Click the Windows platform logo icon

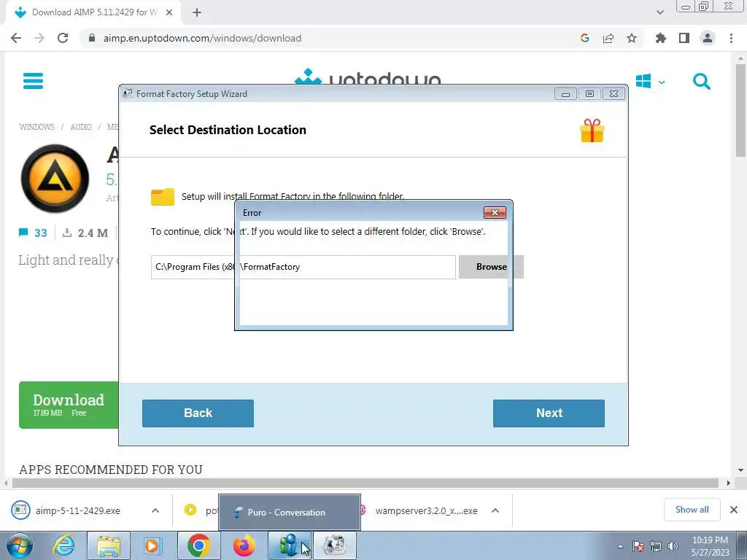click(643, 81)
